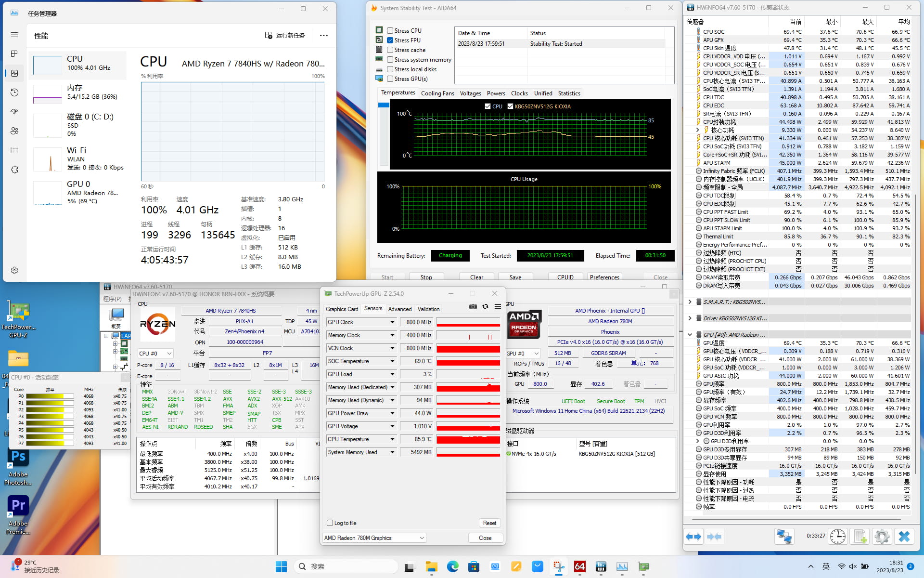Enable Stress GPU(s) checkbox
Image resolution: width=924 pixels, height=578 pixels.
point(390,79)
